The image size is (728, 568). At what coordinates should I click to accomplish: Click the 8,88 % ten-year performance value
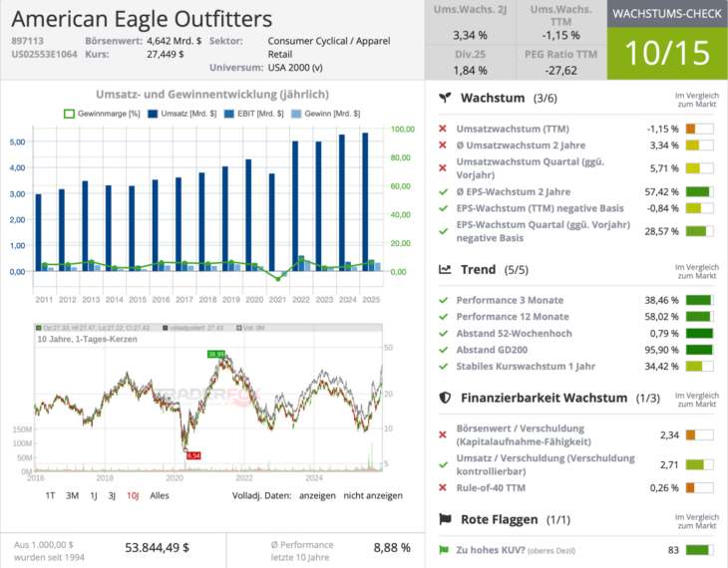point(392,548)
